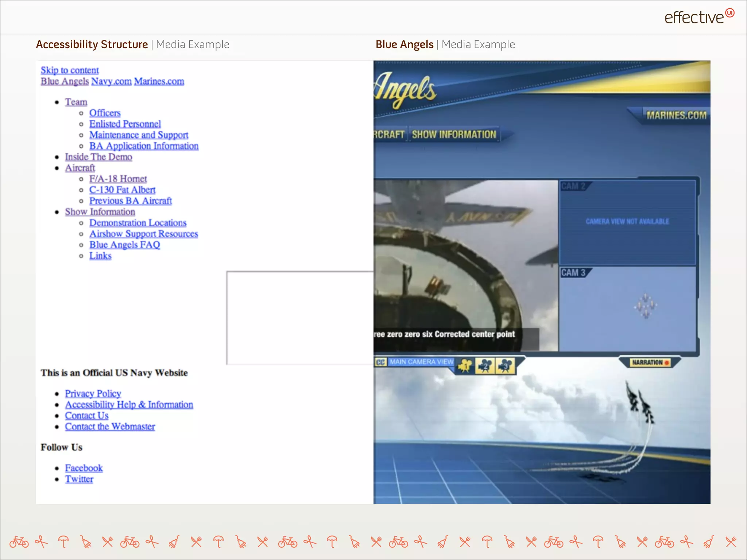Open Show Information list link
Screen dimensions: 747x560
100,212
